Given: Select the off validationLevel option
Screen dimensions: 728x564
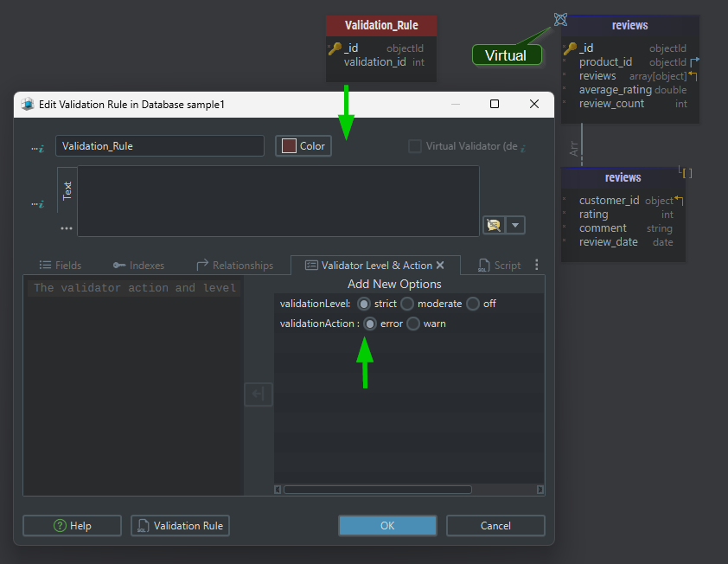Looking at the screenshot, I should point(473,304).
